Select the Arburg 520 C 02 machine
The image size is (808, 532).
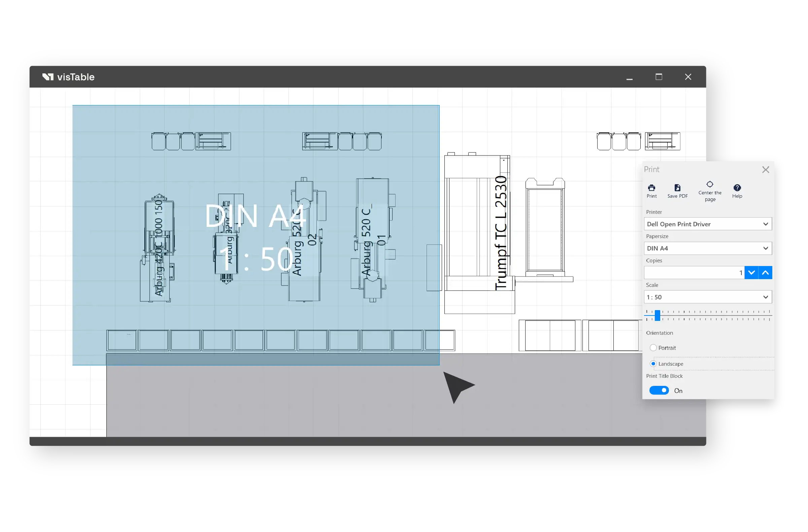click(x=303, y=239)
